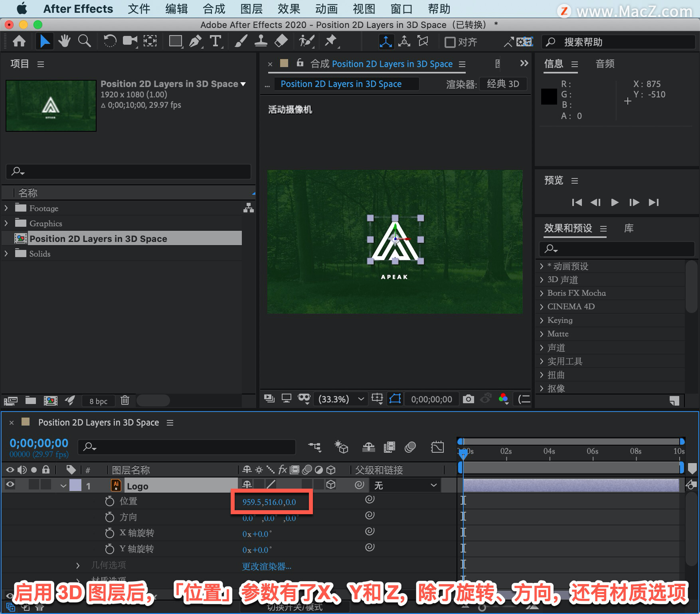This screenshot has height=614, width=700.
Task: Click the Show Channel color icon
Action: [504, 398]
